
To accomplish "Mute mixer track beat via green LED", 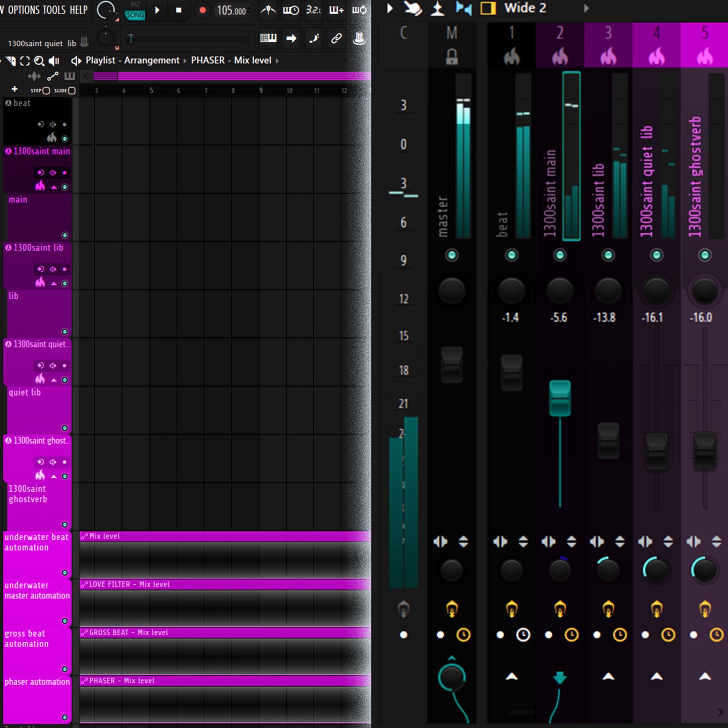I will 511,255.
